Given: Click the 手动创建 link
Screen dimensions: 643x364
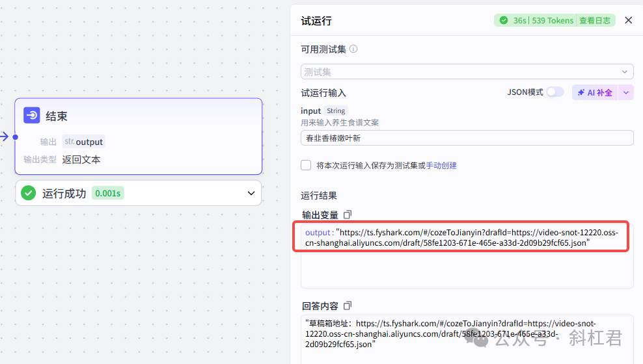Looking at the screenshot, I should tap(441, 165).
